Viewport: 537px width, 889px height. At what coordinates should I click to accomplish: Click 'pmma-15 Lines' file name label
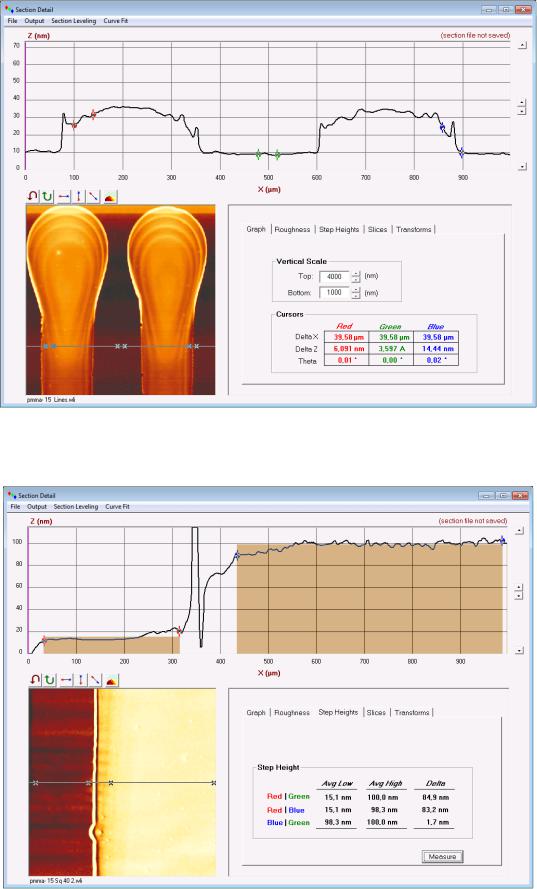[x=50, y=400]
